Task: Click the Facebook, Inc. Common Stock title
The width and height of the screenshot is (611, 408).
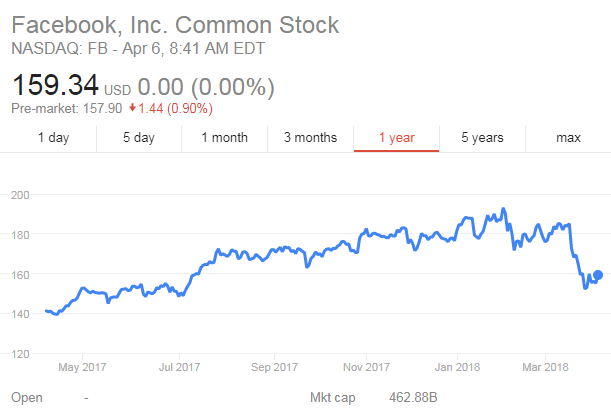Action: 175,25
